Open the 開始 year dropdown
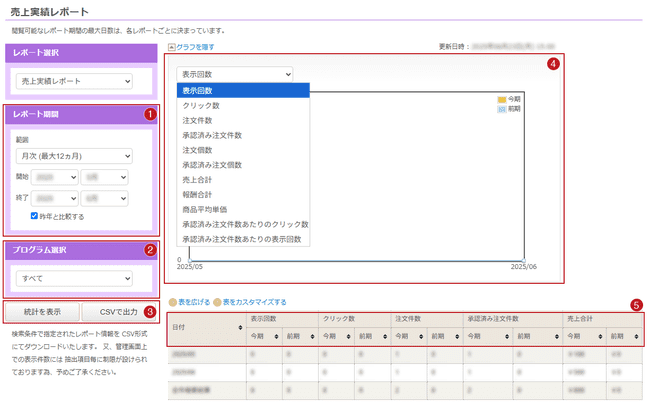Viewport: 650px width, 407px height. point(55,177)
